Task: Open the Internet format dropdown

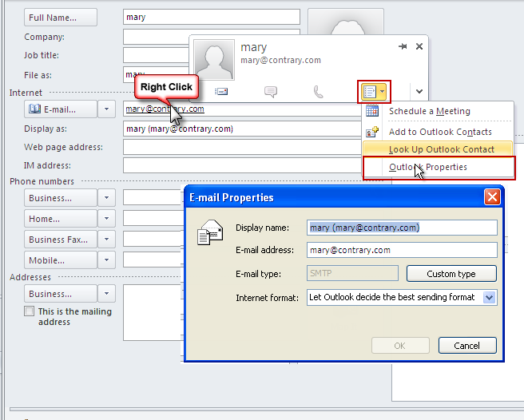Action: pyautogui.click(x=489, y=297)
